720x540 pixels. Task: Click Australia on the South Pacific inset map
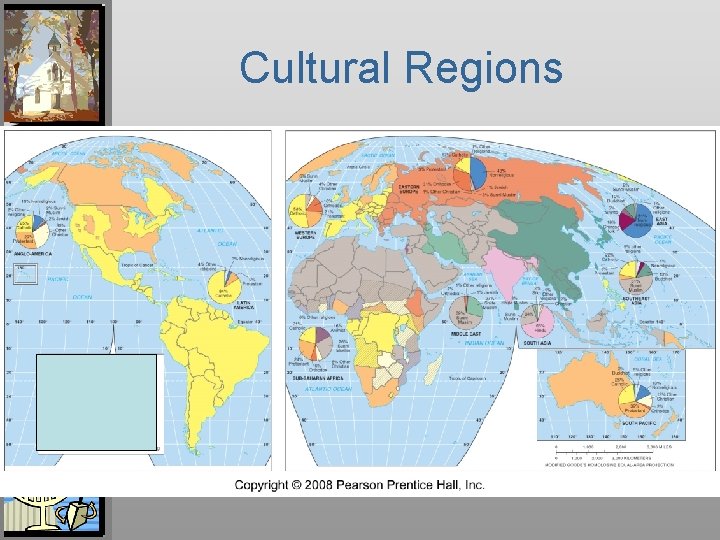[582, 384]
